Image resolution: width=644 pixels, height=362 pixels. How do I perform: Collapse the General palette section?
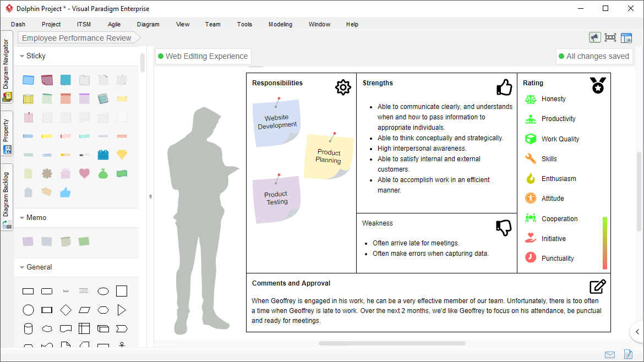click(x=22, y=267)
